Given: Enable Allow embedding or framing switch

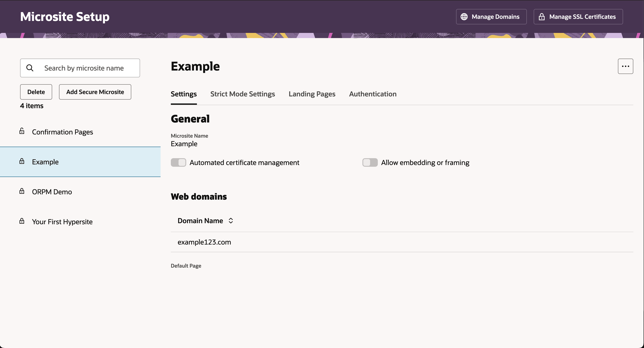Looking at the screenshot, I should coord(370,162).
